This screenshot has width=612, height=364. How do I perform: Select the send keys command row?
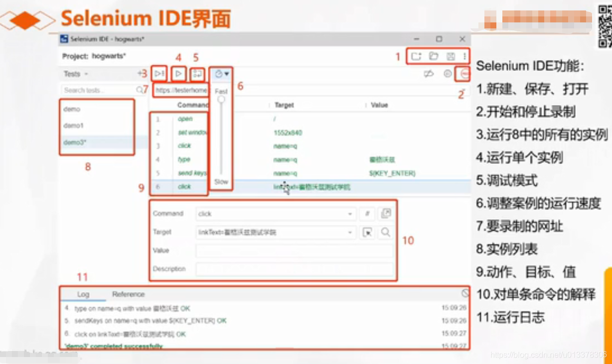310,173
